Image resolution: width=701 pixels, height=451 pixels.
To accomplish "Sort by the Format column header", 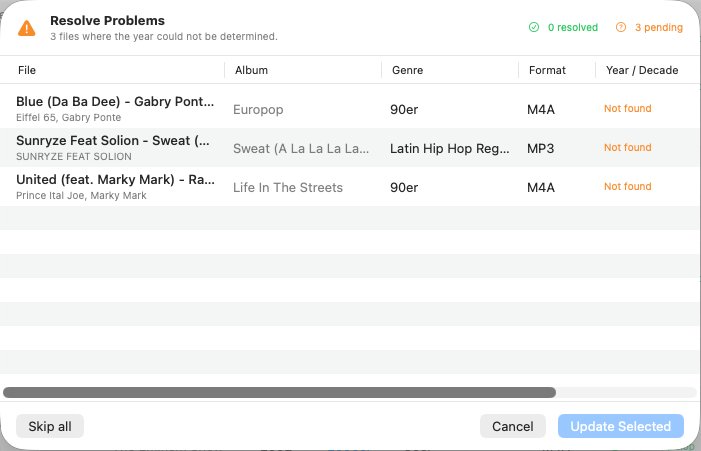I will coord(547,70).
